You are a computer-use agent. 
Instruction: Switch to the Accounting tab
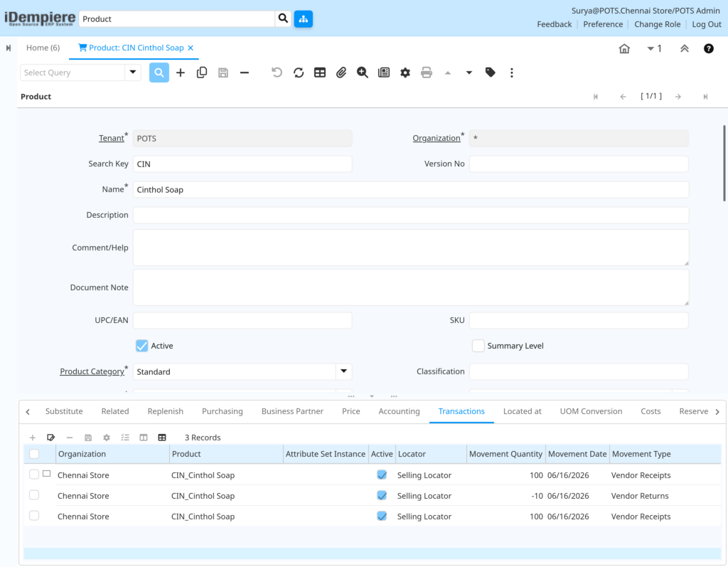[400, 411]
